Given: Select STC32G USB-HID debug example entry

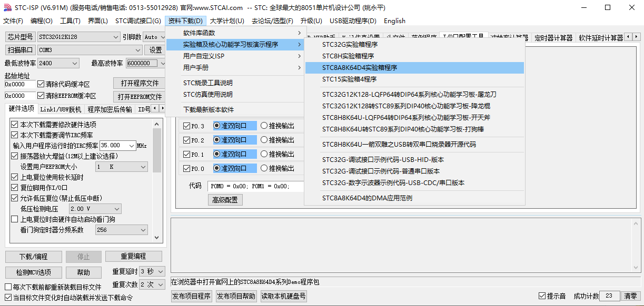Looking at the screenshot, I should point(414,160).
